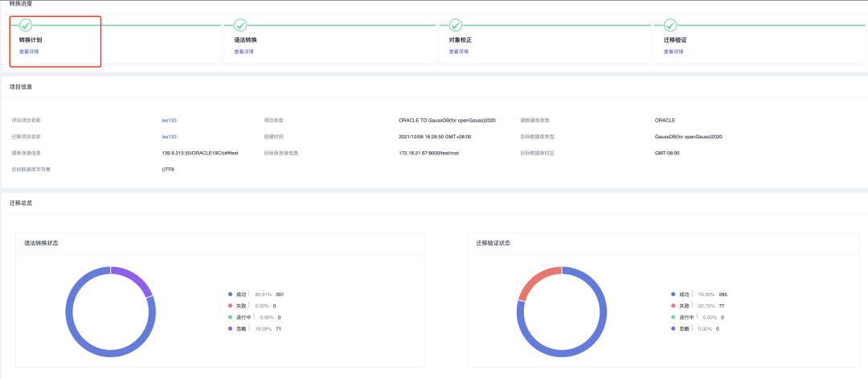The height and width of the screenshot is (379, 868).
Task: Click 20.70% value in 迁移验证状态 legend
Action: [706, 306]
